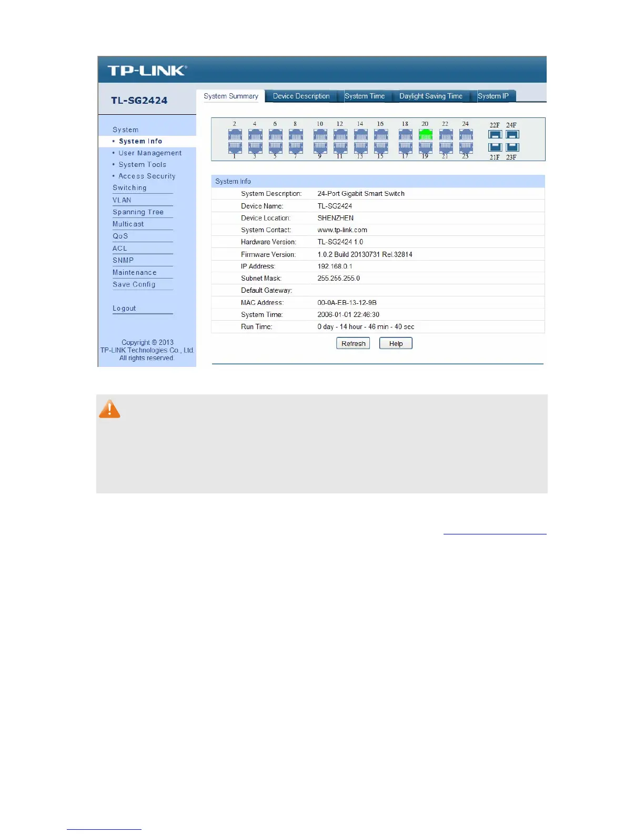Click port 8 icon in switch panel

[296, 135]
